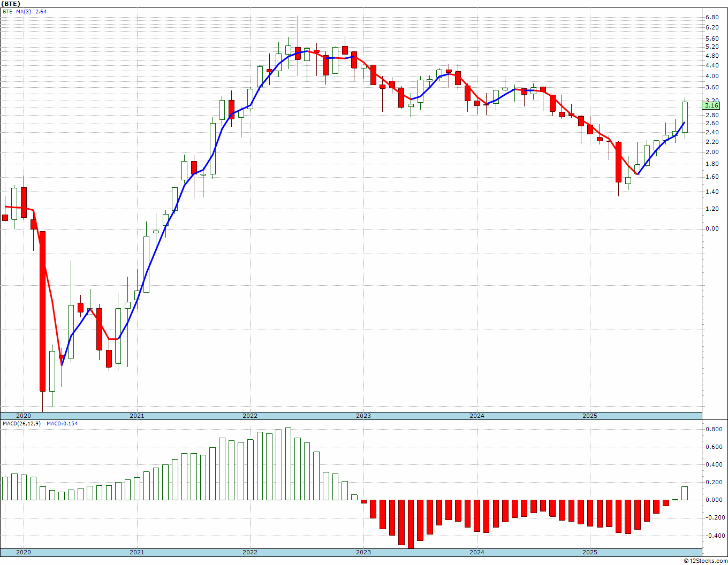This screenshot has height=565, width=728.
Task: Click the MACD(26,12,9) indicator label
Action: point(22,423)
